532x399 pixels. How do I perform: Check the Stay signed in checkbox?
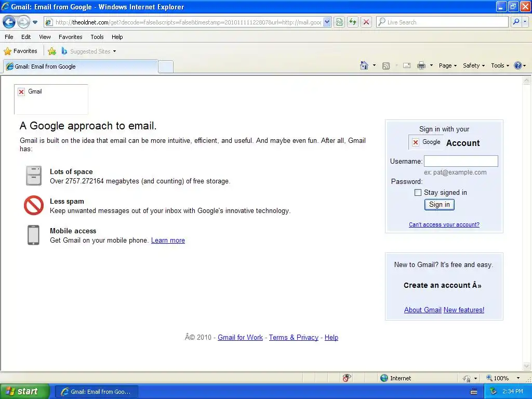pos(418,192)
